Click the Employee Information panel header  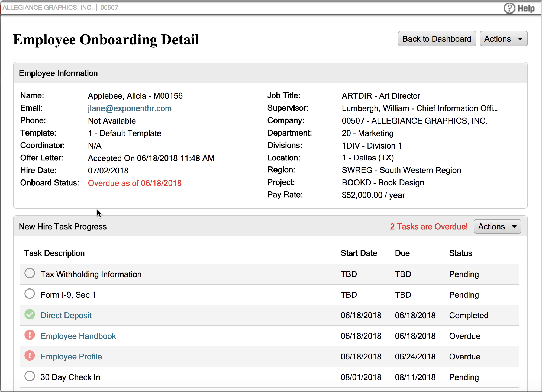(58, 73)
